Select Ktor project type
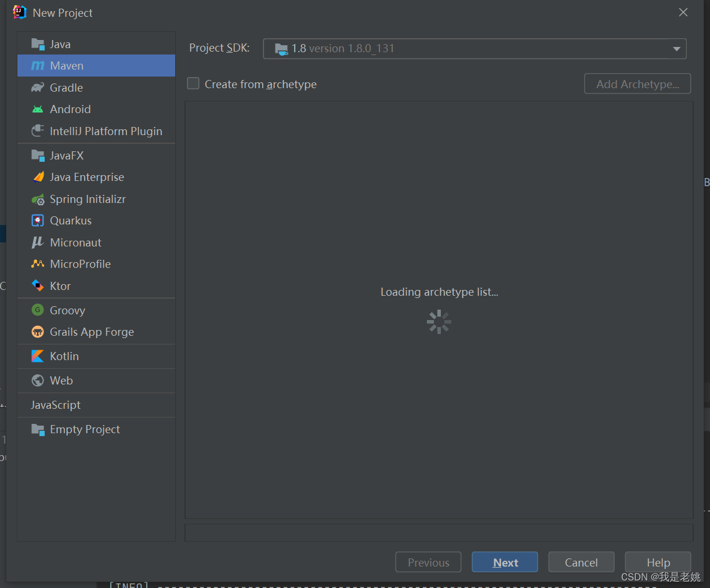 96,286
